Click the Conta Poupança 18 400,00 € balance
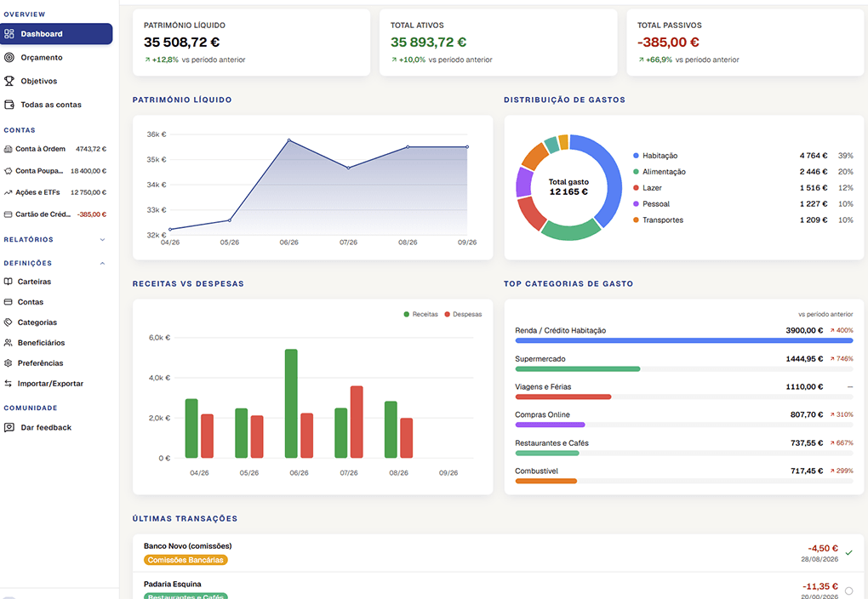This screenshot has width=868, height=599. pyautogui.click(x=89, y=171)
